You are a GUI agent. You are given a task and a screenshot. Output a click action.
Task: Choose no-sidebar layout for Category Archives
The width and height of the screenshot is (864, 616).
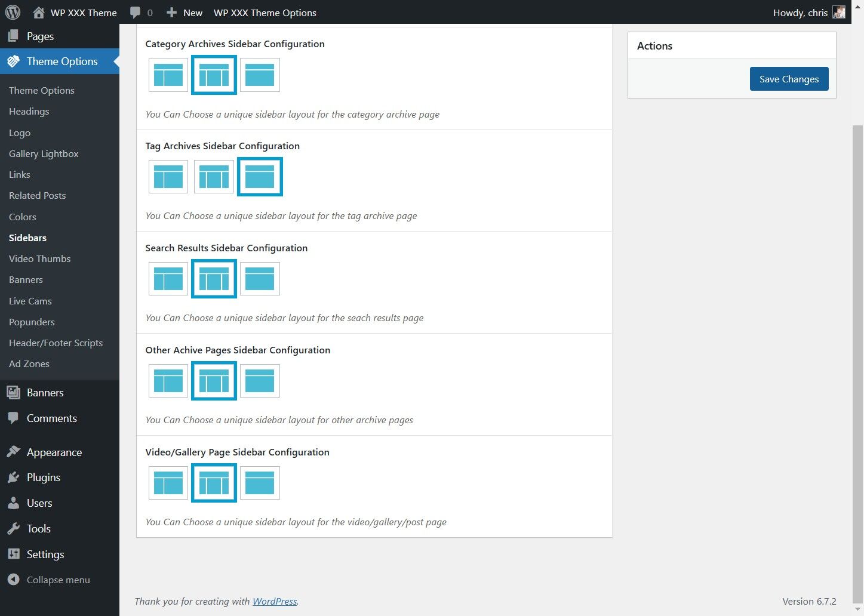tap(260, 75)
